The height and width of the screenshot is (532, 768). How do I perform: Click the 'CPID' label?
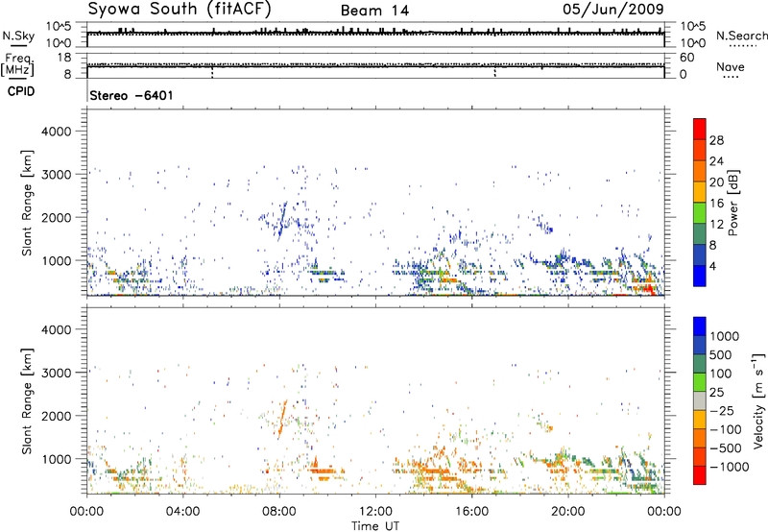pos(21,91)
